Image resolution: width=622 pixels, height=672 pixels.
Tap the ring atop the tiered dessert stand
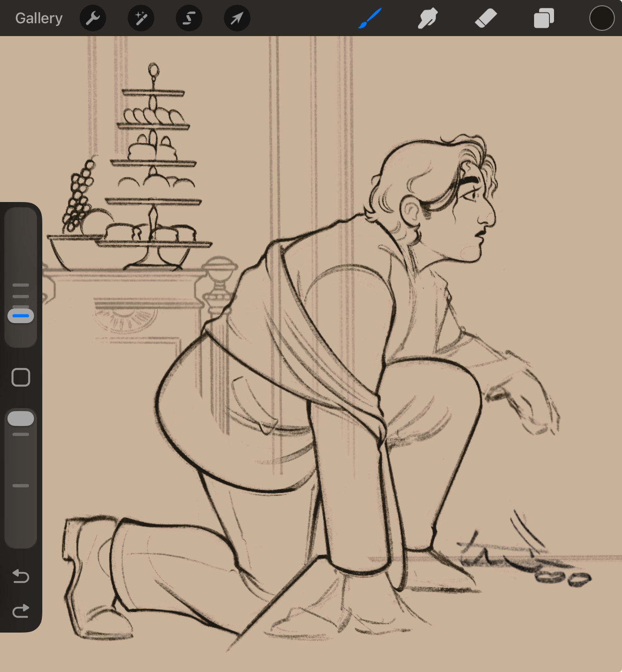coord(154,70)
